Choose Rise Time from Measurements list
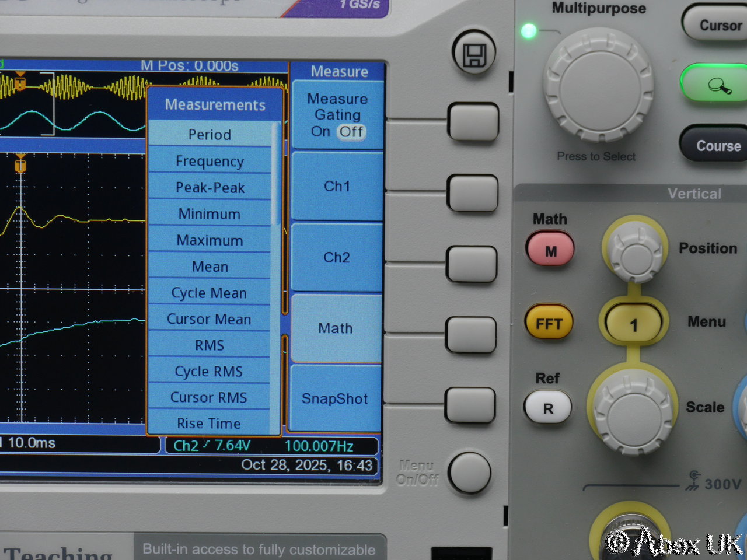Image resolution: width=747 pixels, height=560 pixels. [208, 423]
